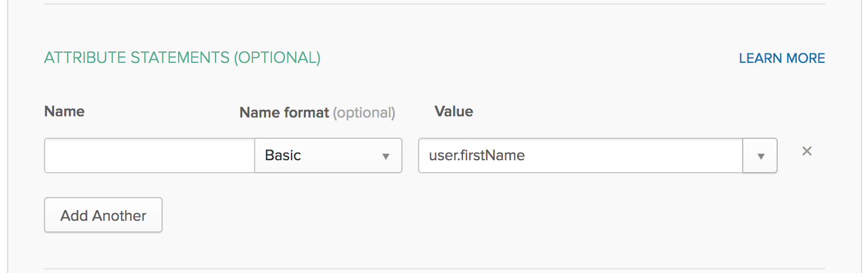Image resolution: width=868 pixels, height=273 pixels.
Task: Click the Name column label
Action: (x=64, y=112)
